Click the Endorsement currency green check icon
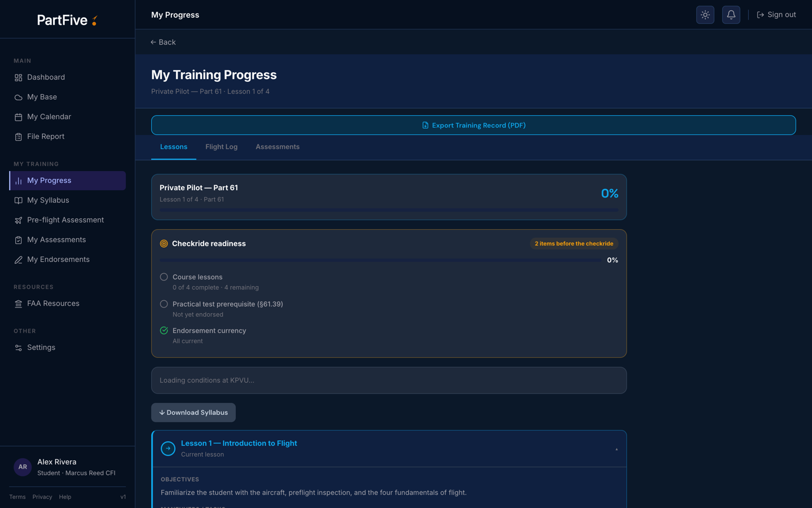Viewport: 812px width, 508px height. 164,331
